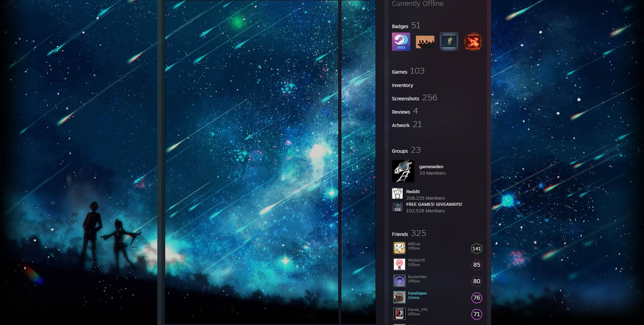Open MB1up's profile avatar
The width and height of the screenshot is (644, 325).
coord(399,247)
